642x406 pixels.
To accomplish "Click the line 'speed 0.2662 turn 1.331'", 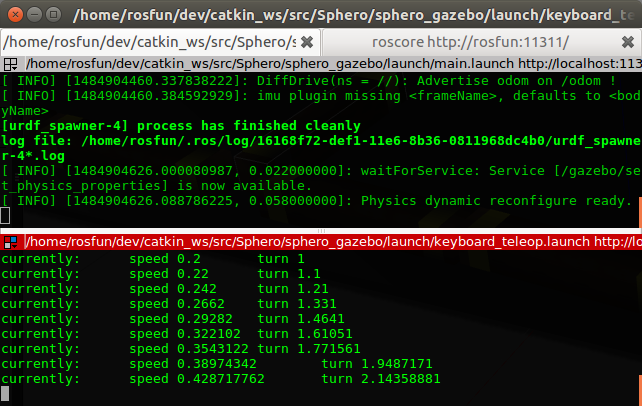I will tap(169, 304).
